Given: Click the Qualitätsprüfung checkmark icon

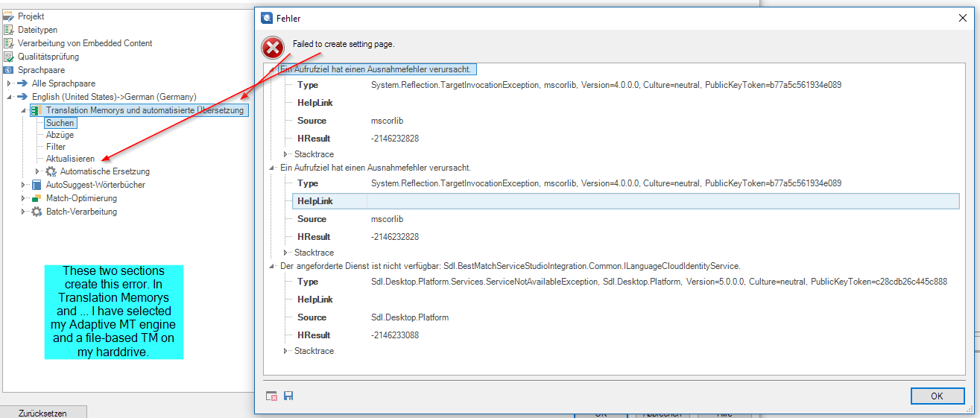Looking at the screenshot, I should point(9,57).
